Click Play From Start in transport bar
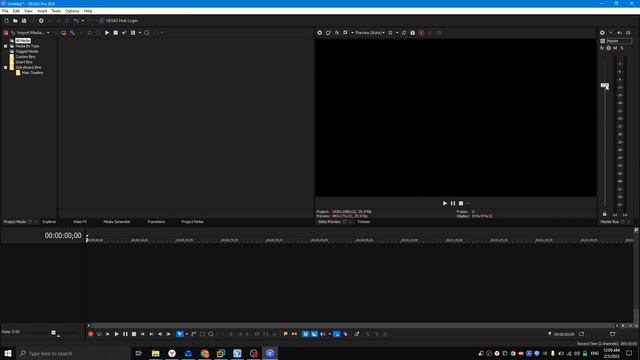The image size is (640, 360). 108,334
